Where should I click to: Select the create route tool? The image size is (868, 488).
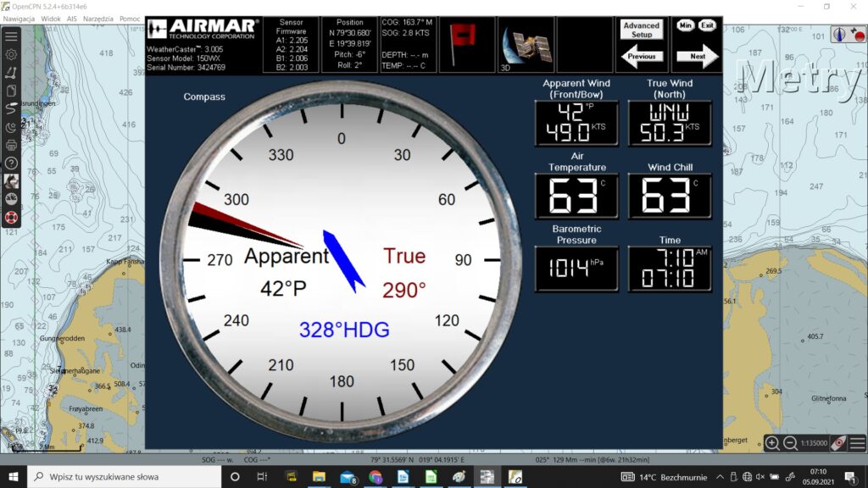pyautogui.click(x=11, y=73)
